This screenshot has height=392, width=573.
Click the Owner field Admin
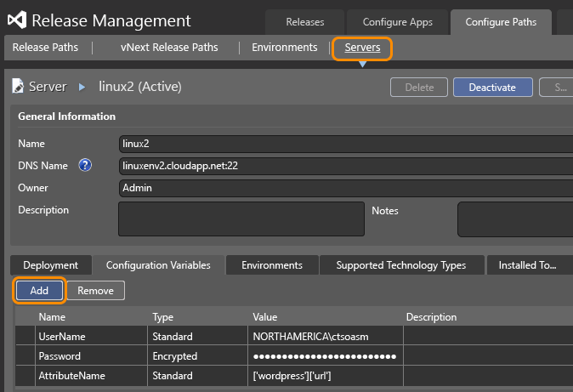pyautogui.click(x=346, y=188)
